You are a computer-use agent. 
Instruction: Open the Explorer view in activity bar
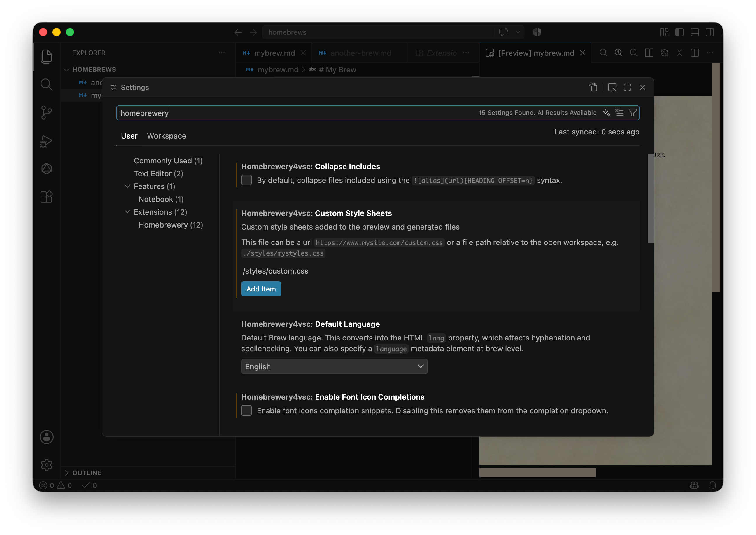point(46,56)
